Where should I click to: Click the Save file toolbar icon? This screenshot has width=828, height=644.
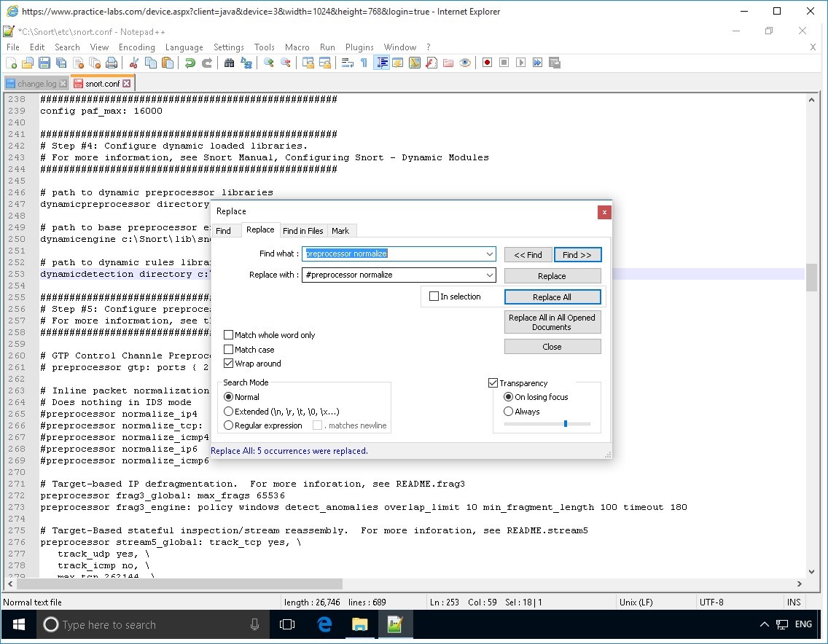point(44,63)
